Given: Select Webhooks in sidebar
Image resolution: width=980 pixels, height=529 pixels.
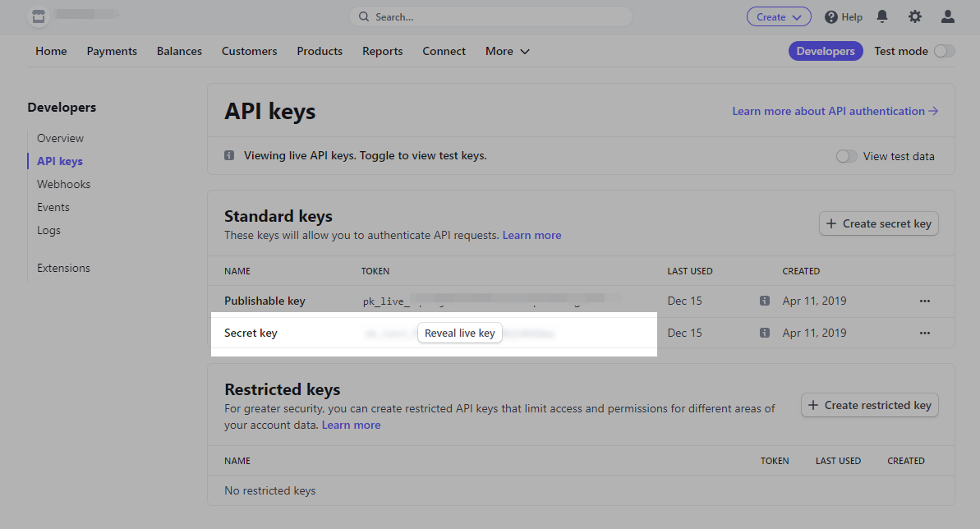Looking at the screenshot, I should click(64, 185).
